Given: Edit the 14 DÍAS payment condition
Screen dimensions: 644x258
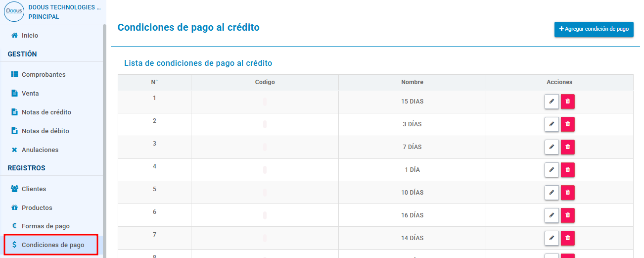Looking at the screenshot, I should pyautogui.click(x=552, y=238).
